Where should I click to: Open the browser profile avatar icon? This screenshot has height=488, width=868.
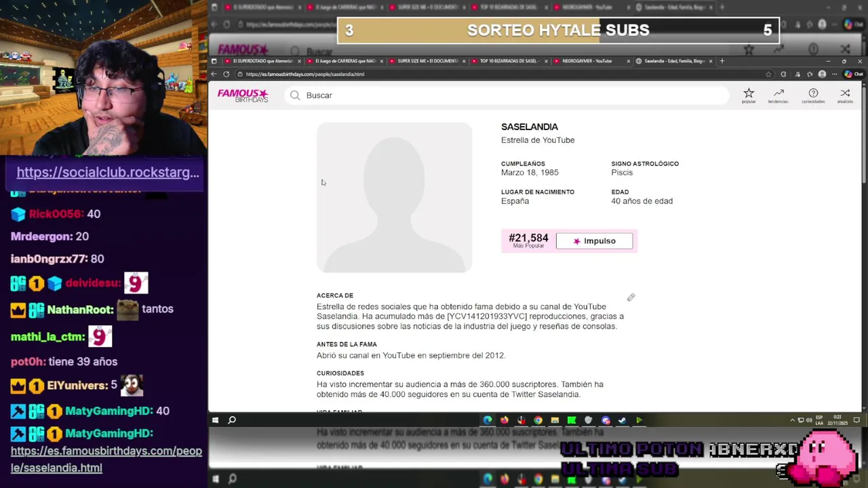coord(822,74)
